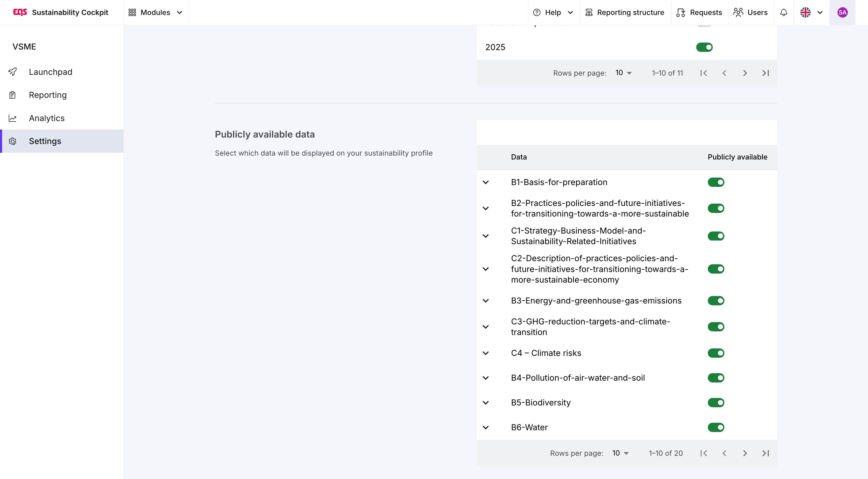Navigate to Launchpad in sidebar
868x479 pixels.
click(x=51, y=72)
